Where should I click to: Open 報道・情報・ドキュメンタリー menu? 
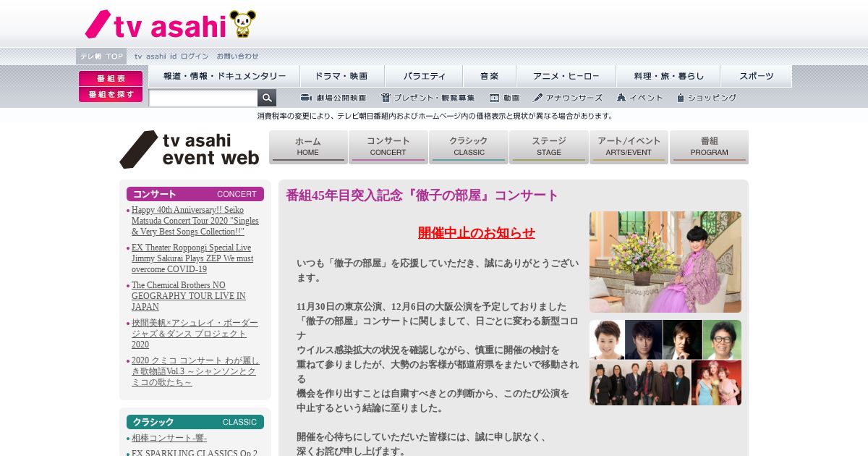point(224,76)
